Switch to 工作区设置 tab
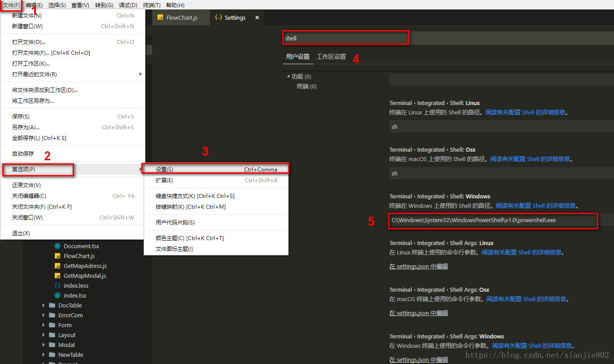Image resolution: width=614 pixels, height=364 pixels. pyautogui.click(x=331, y=57)
